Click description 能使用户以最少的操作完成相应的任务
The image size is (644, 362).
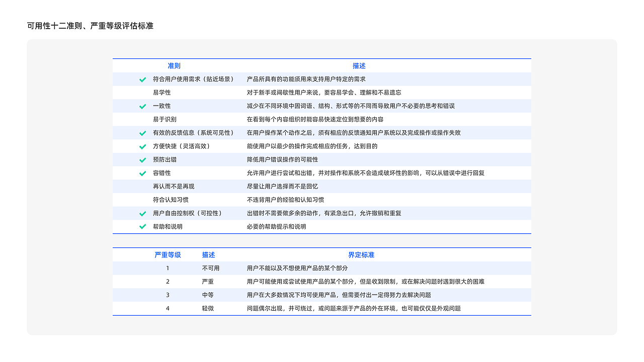312,146
